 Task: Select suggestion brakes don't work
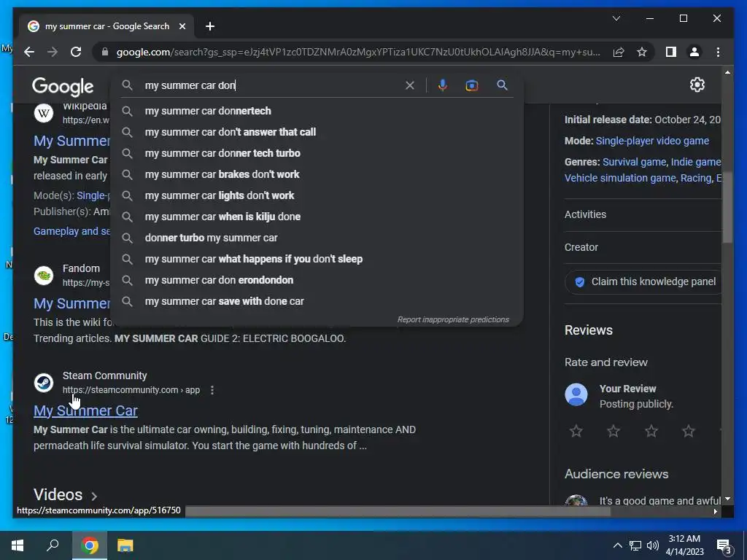click(x=317, y=174)
